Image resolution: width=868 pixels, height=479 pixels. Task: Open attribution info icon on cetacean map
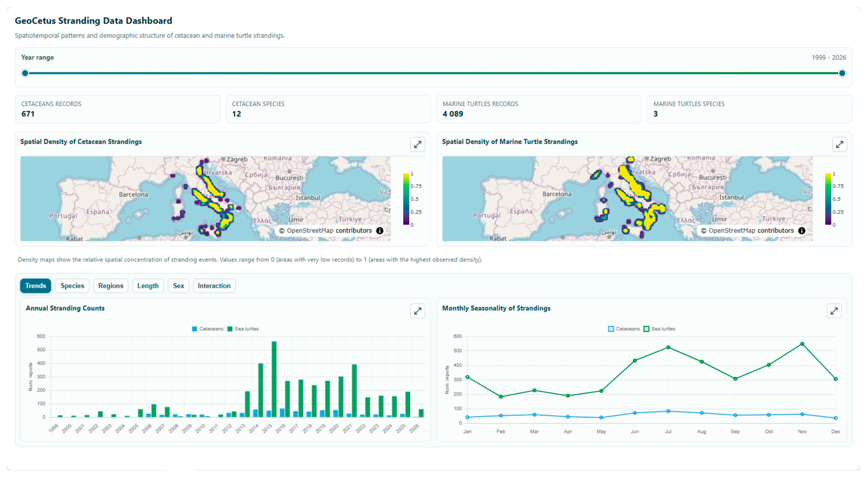[380, 231]
